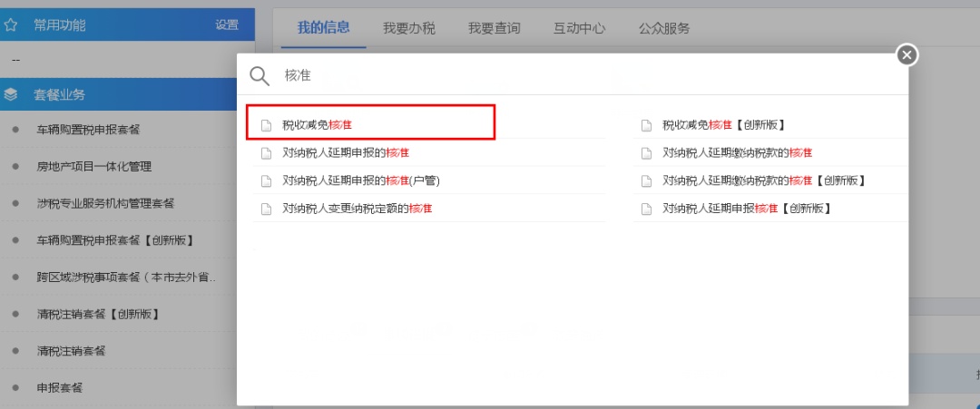Open 申报套餐 in sidebar
980x409 pixels.
pyautogui.click(x=60, y=388)
